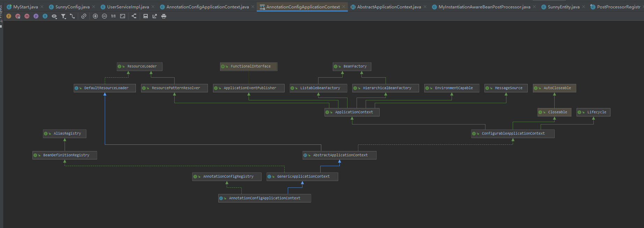This screenshot has height=228, width=644.
Task: Toggle show Constructors in diagram
Action: click(x=18, y=16)
